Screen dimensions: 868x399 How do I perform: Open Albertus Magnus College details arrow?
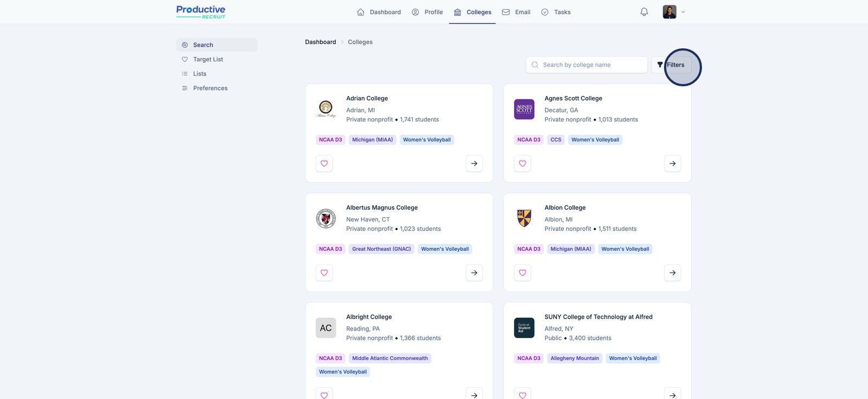(x=474, y=273)
